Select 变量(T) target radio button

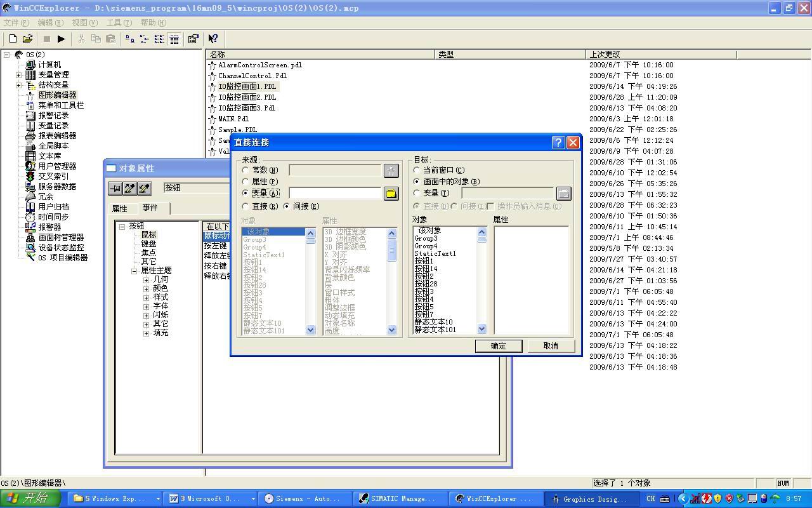coord(417,193)
